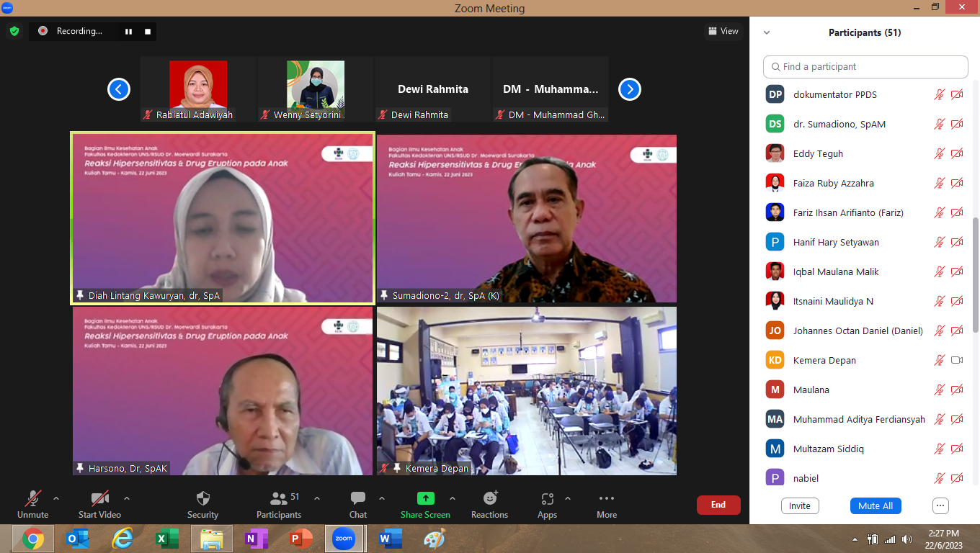Click the green Share Screen icon
980x553 pixels.
(x=425, y=498)
